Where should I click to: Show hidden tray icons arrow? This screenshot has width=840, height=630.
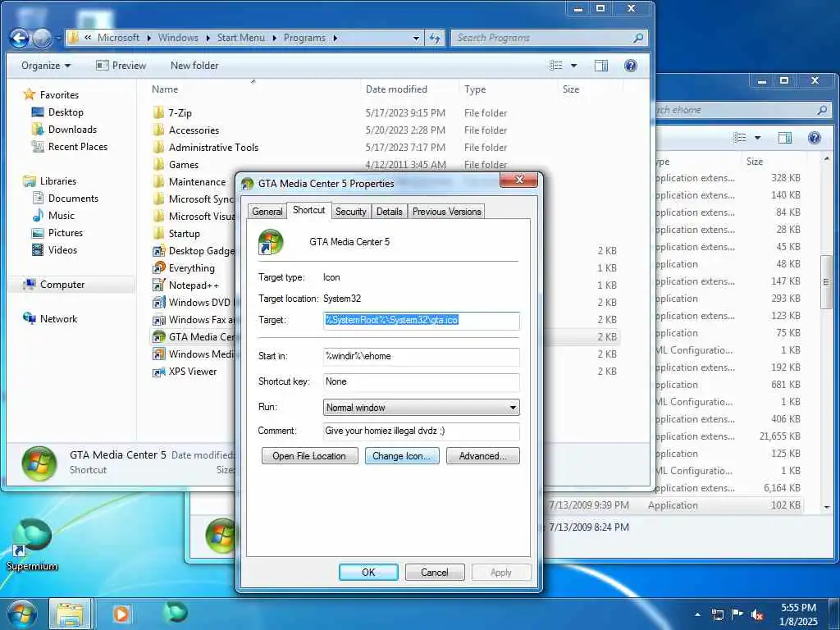697,614
